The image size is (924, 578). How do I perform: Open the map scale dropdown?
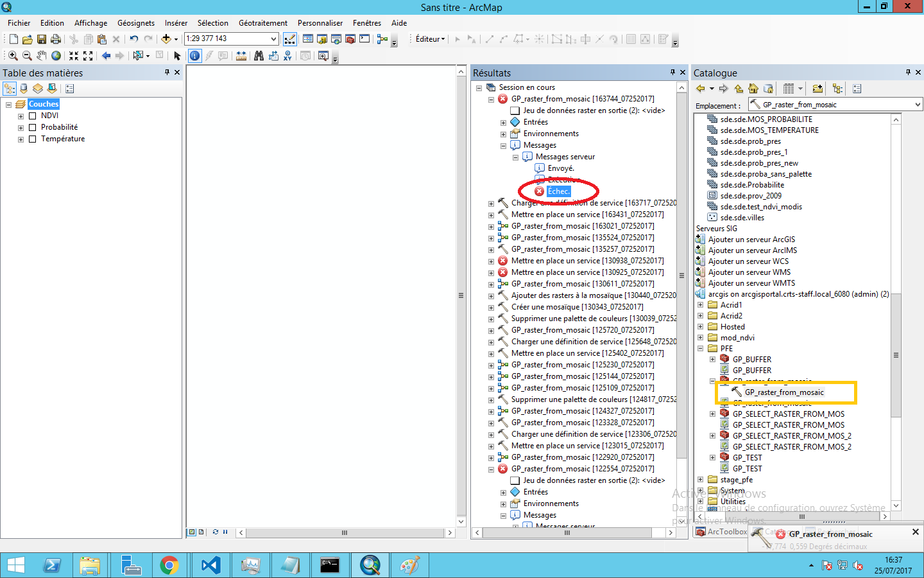274,39
